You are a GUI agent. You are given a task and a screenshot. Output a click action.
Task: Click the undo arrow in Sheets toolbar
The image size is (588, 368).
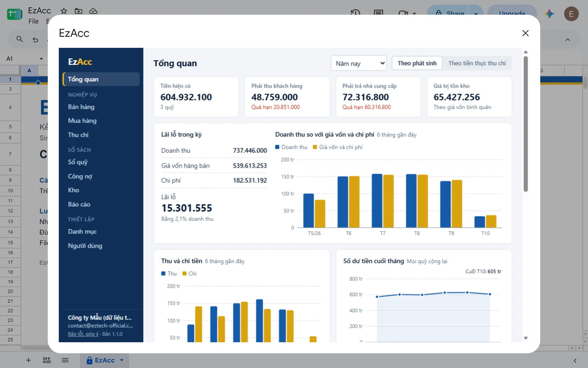pyautogui.click(x=35, y=39)
